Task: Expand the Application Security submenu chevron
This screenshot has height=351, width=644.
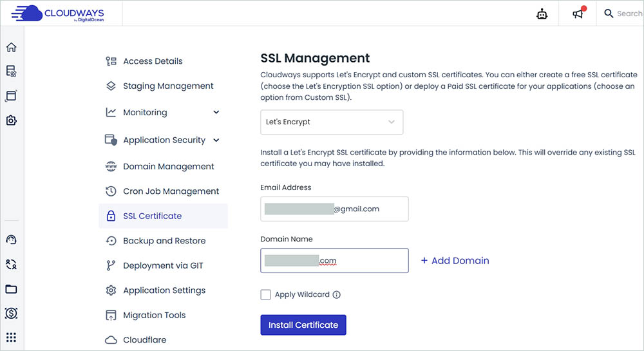Action: click(216, 140)
